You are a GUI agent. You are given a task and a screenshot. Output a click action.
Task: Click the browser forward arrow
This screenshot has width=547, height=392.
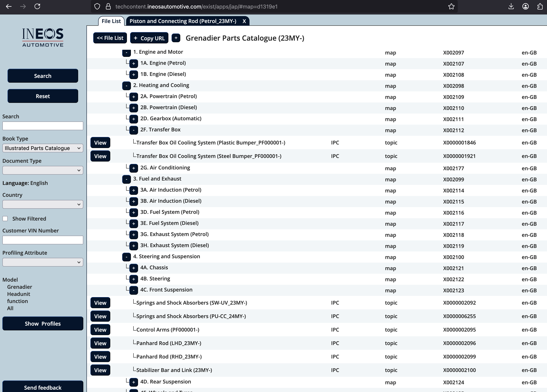[23, 7]
